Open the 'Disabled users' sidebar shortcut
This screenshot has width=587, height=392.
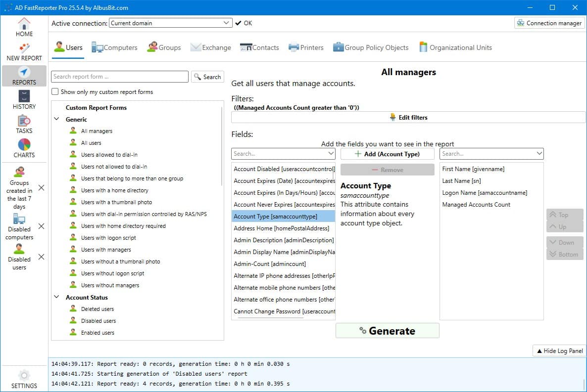pyautogui.click(x=19, y=257)
